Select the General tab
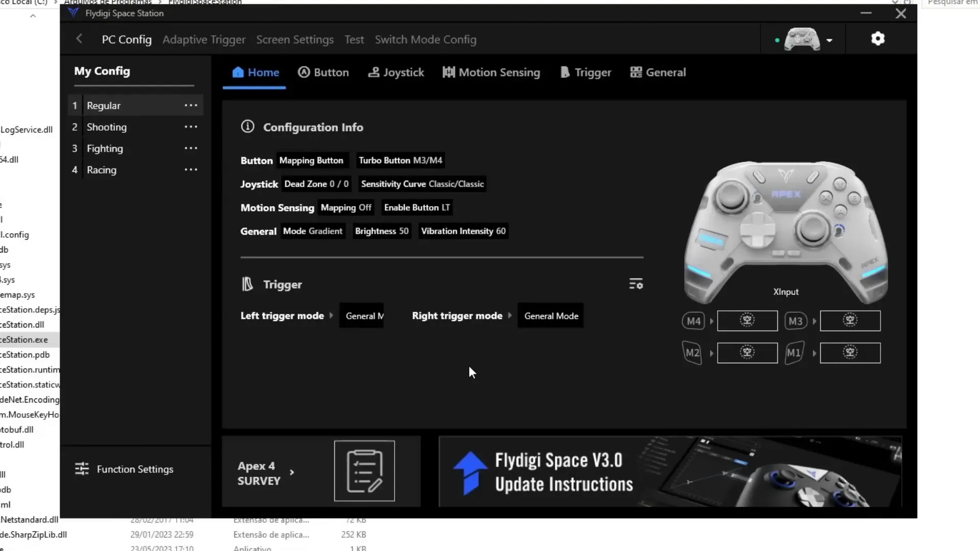 (x=658, y=72)
